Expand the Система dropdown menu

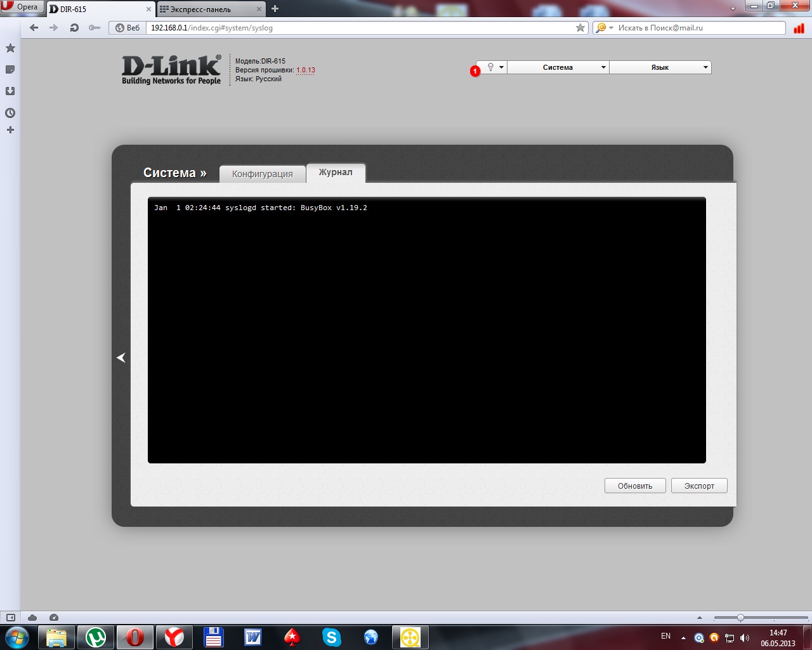tap(558, 67)
